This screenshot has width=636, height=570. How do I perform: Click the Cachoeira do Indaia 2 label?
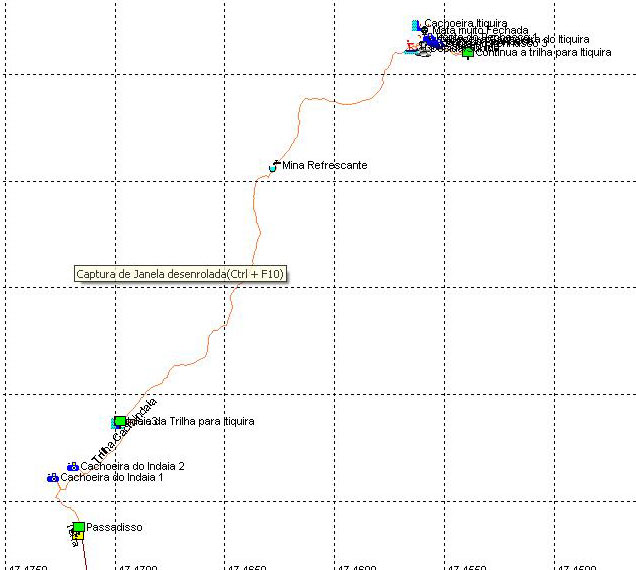[x=133, y=466]
